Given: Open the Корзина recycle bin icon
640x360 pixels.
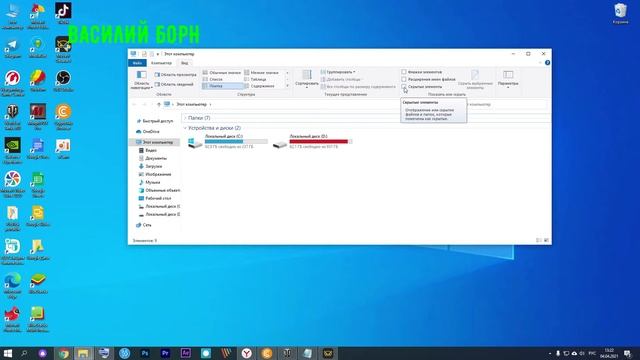Looking at the screenshot, I should 620,13.
